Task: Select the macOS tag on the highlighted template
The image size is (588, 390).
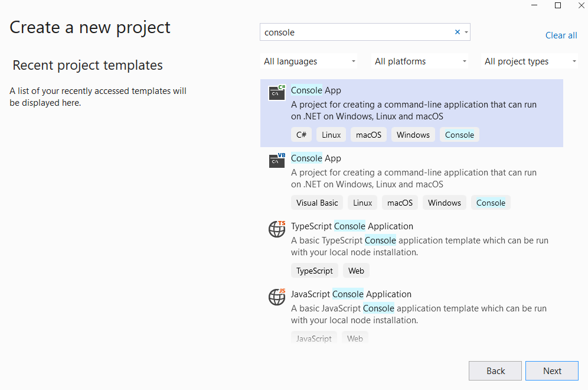Action: coord(368,134)
